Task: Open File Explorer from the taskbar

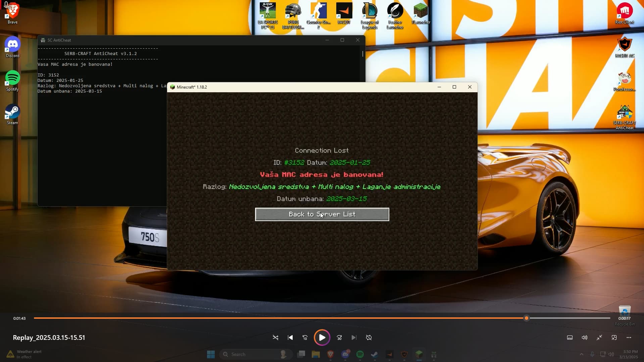Action: (x=316, y=354)
